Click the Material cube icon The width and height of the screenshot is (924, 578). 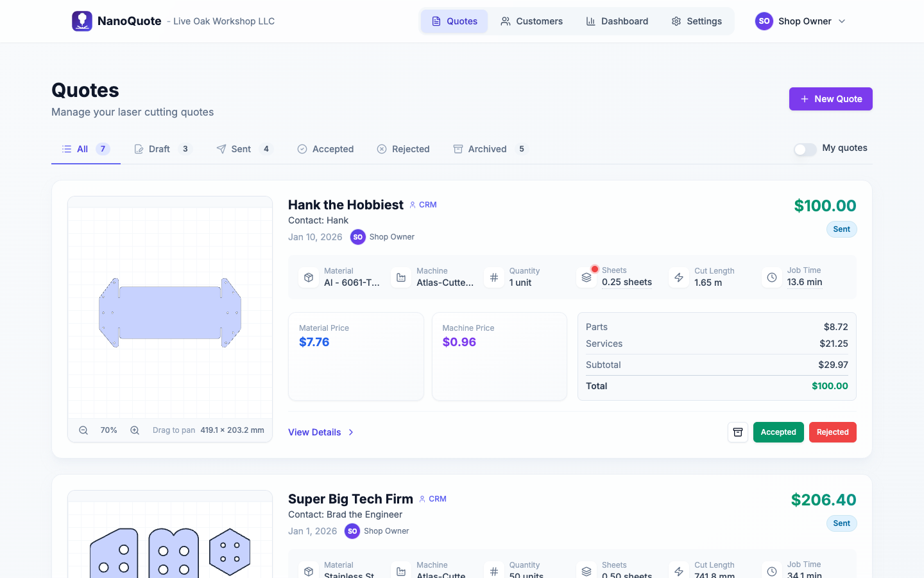point(309,277)
